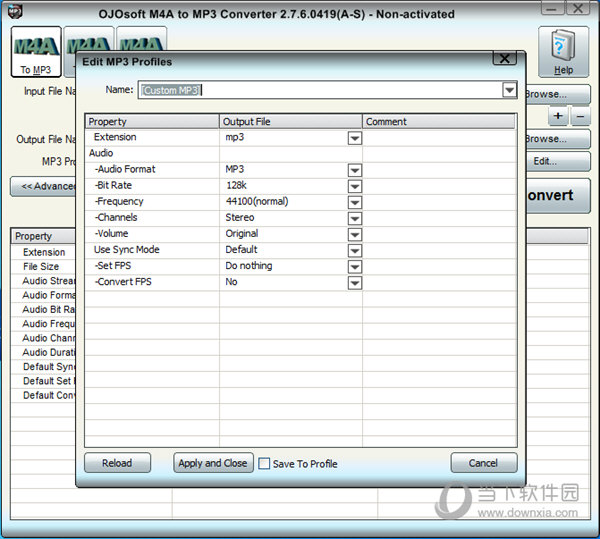Close the Edit MP3 Profiles dialog
Viewport: 600px width, 539px height.
click(505, 59)
